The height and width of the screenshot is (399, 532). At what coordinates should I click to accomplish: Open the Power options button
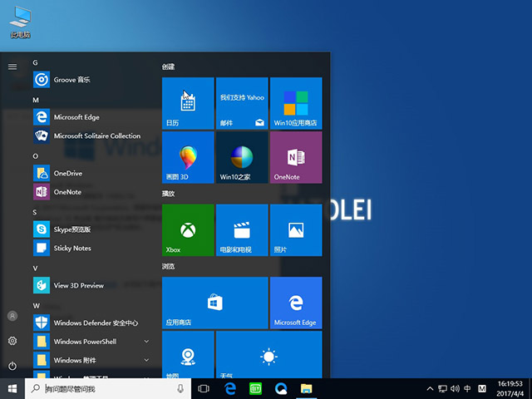[x=12, y=366]
